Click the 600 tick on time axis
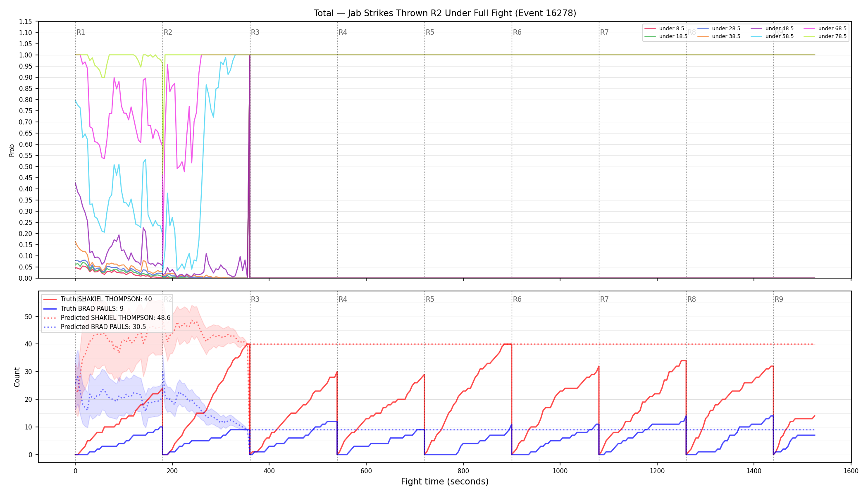The image size is (868, 496). click(x=366, y=471)
